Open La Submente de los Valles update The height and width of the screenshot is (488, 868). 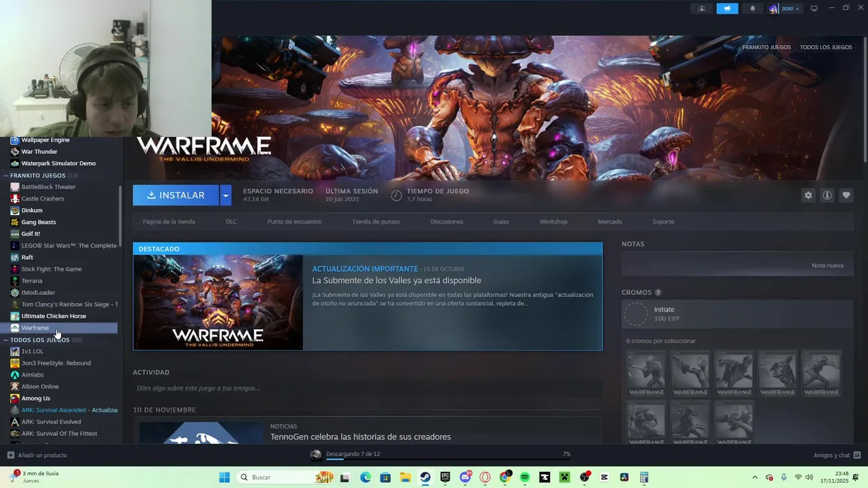(x=397, y=281)
